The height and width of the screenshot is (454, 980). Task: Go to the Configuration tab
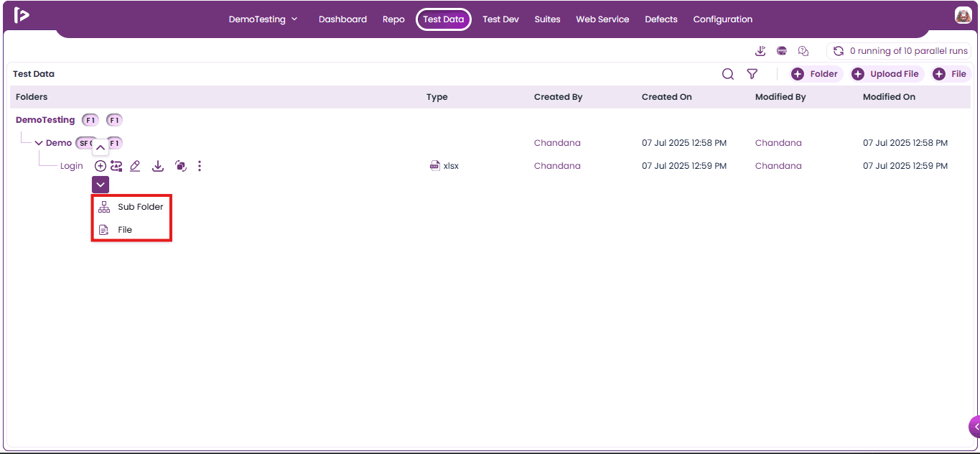pos(723,19)
